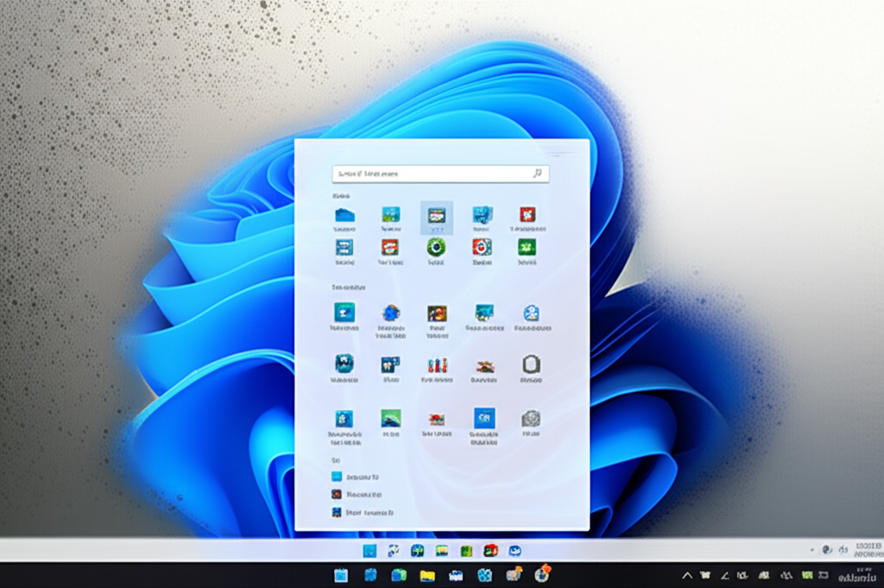Open the beige icon with orange badge
Viewport: 884px width, 588px height.
[514, 574]
